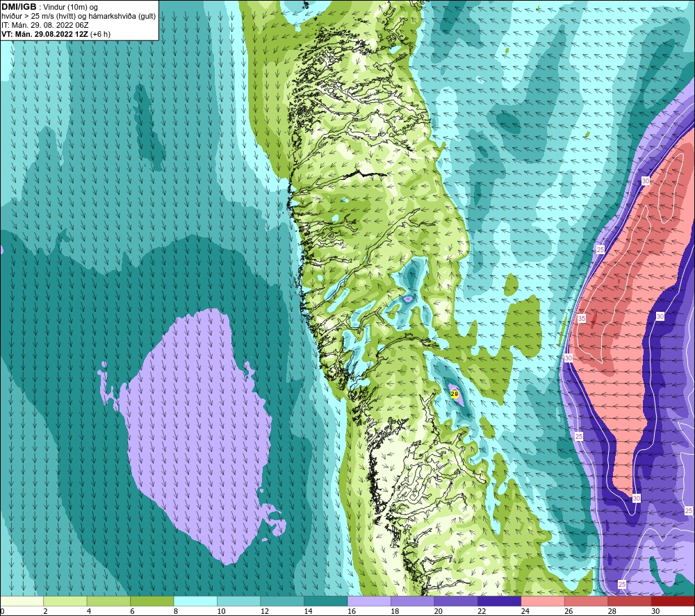Click the '8' tick on the color scale

176,611
